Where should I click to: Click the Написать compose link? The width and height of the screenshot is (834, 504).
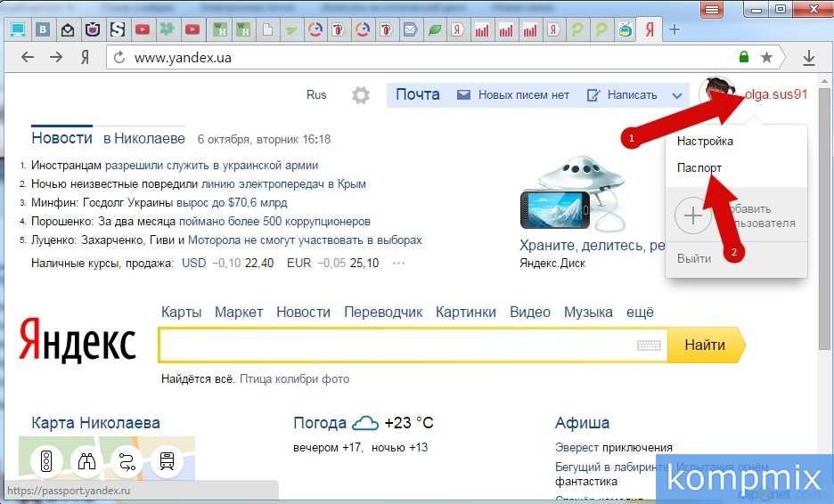tap(632, 95)
